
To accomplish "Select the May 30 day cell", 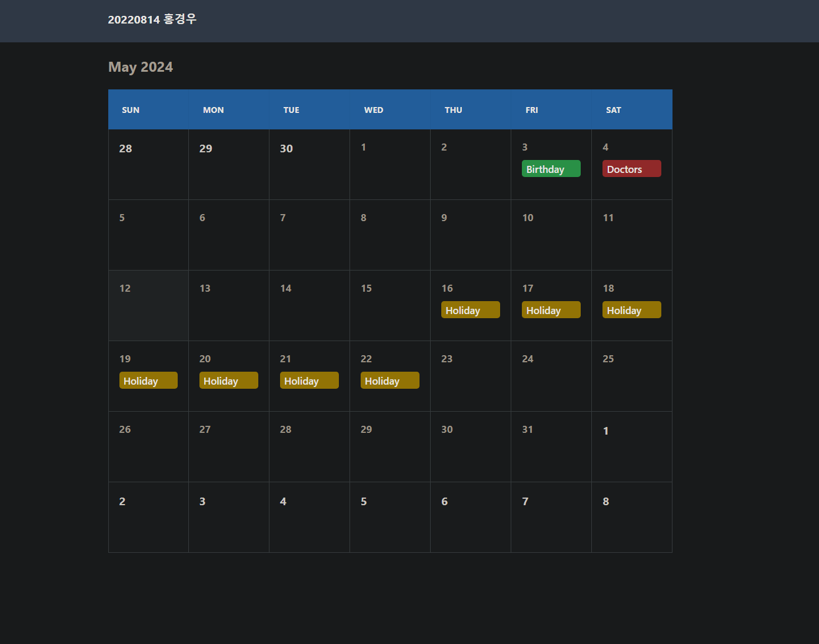I will click(x=471, y=447).
